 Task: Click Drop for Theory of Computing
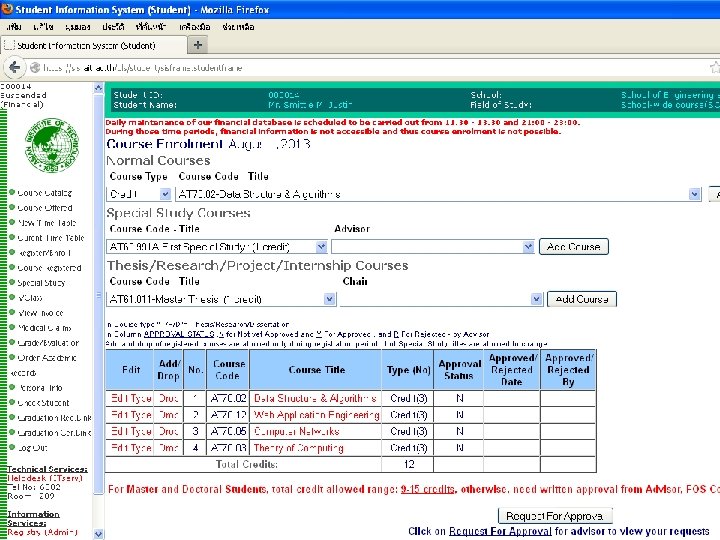click(x=169, y=448)
